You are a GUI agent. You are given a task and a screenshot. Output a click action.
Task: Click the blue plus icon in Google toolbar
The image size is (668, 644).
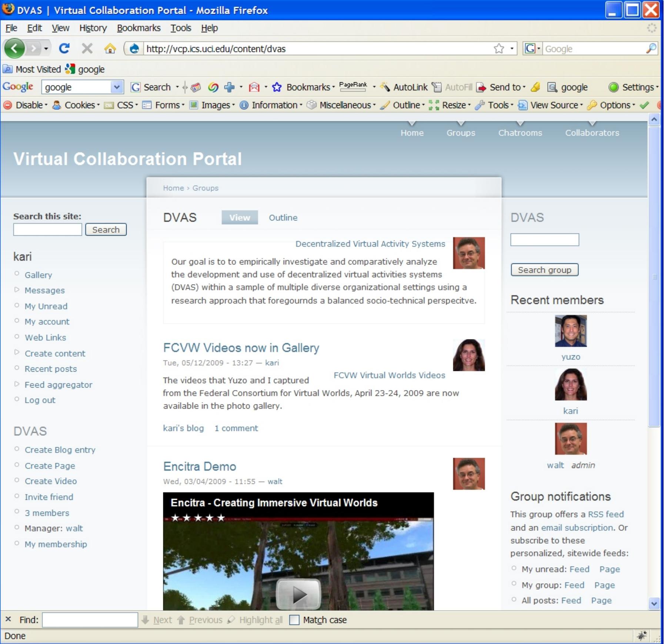pos(230,87)
